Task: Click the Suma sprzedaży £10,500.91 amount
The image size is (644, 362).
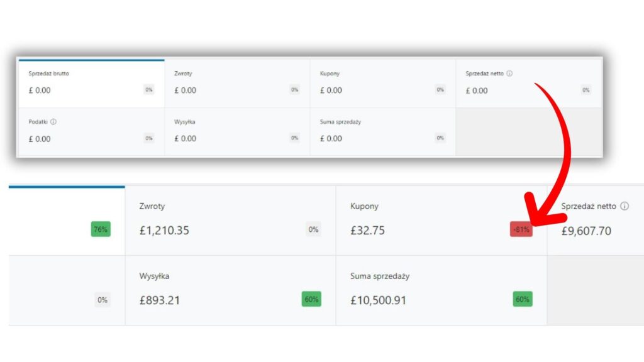Action: pyautogui.click(x=378, y=300)
